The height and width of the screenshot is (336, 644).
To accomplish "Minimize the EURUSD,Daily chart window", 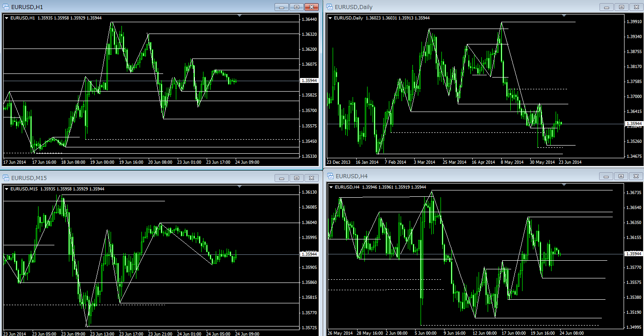I will 606,7.
